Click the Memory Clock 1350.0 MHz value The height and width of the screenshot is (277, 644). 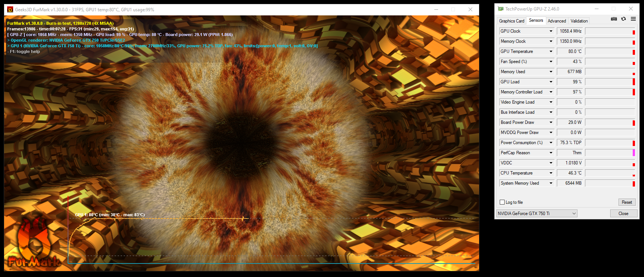click(570, 41)
